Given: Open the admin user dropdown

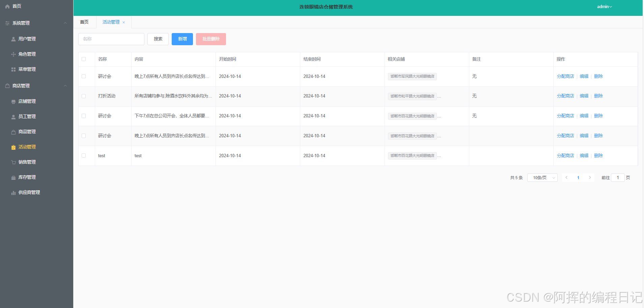Looking at the screenshot, I should coord(604,7).
